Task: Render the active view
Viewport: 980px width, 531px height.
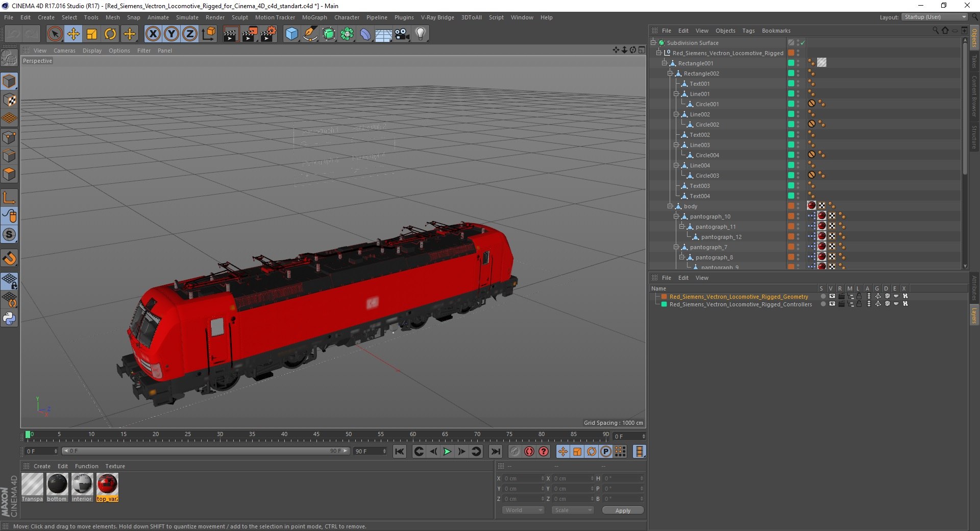Action: pos(231,34)
